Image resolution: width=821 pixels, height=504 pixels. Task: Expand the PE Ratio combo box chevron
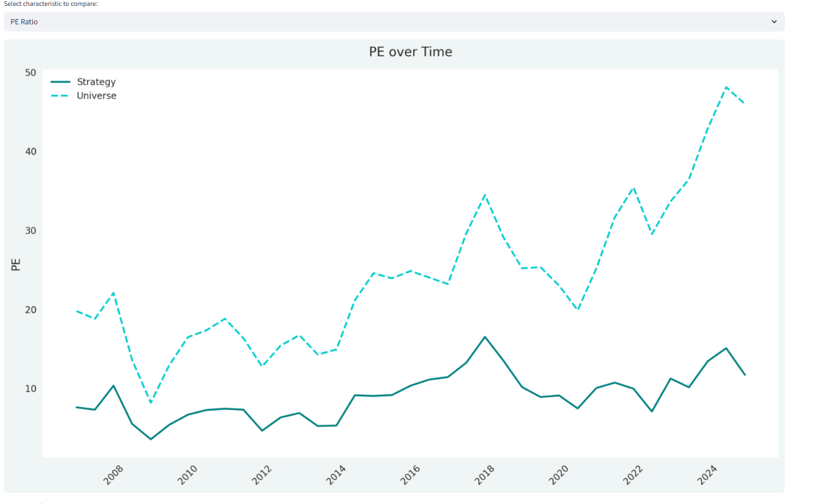click(775, 22)
